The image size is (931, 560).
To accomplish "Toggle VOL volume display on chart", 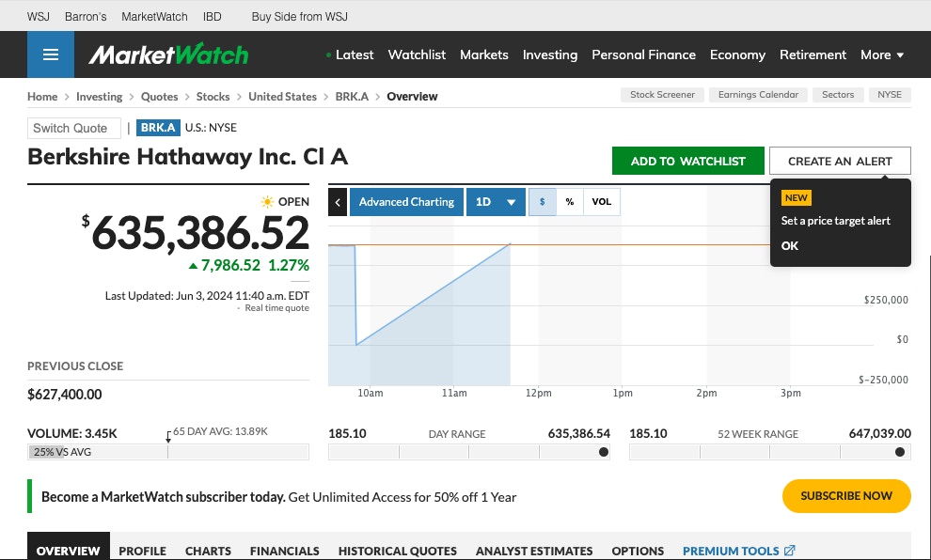I will 601,202.
